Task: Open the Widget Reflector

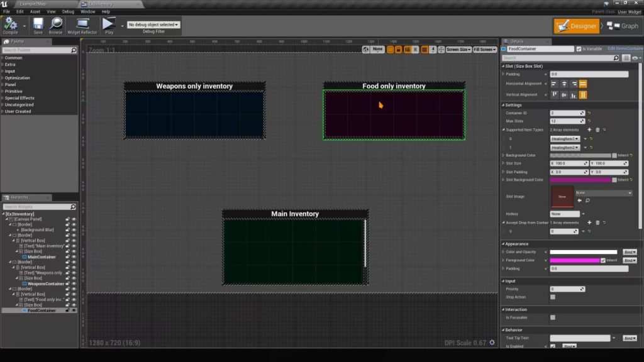Action: pyautogui.click(x=82, y=25)
